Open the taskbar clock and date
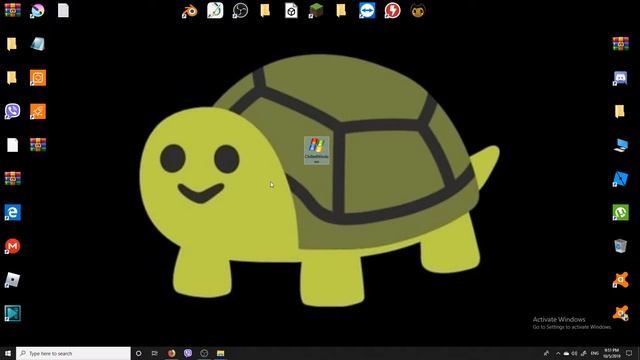Image resolution: width=640 pixels, height=360 pixels. (x=611, y=353)
